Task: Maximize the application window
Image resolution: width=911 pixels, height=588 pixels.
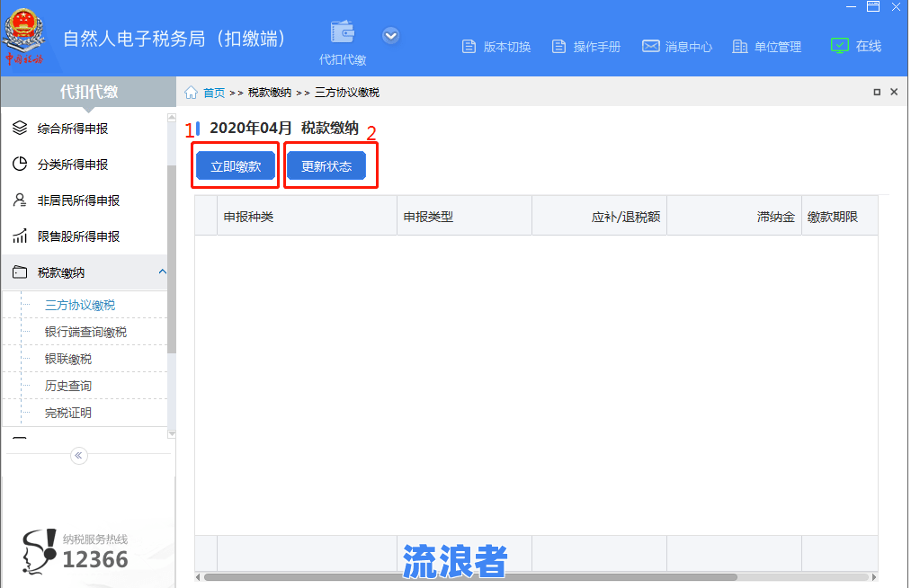Action: pyautogui.click(x=873, y=6)
